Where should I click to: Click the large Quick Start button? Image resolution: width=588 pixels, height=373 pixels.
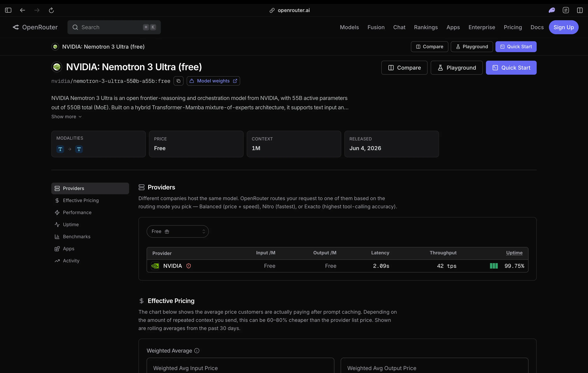click(511, 68)
